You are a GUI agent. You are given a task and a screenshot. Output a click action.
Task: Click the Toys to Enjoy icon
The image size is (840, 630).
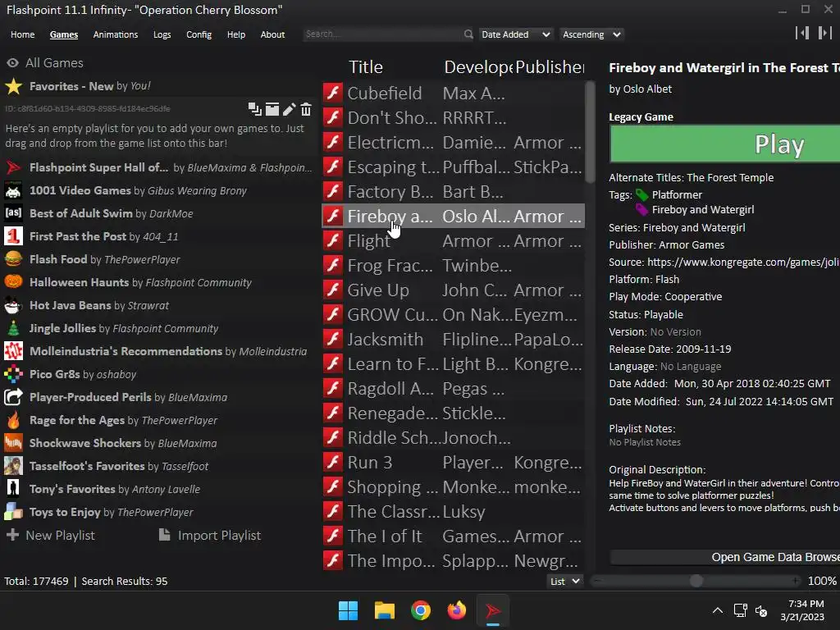tap(13, 512)
